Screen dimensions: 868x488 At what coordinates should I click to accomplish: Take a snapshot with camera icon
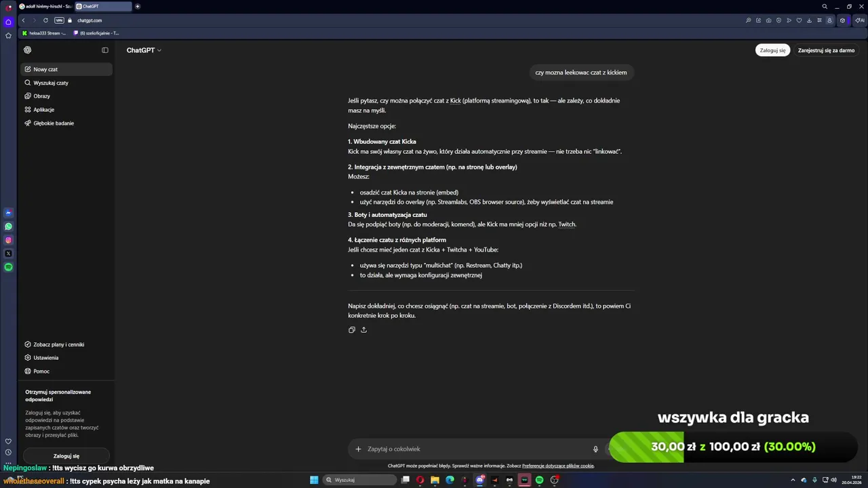[x=769, y=20]
